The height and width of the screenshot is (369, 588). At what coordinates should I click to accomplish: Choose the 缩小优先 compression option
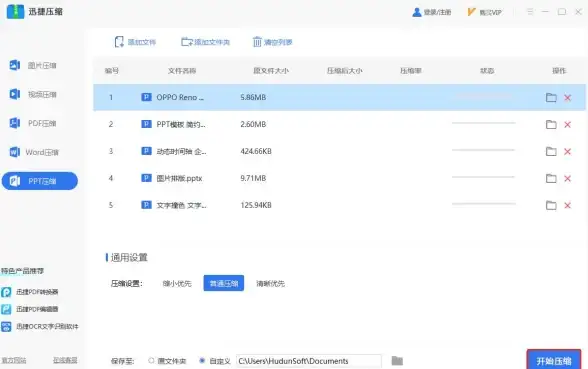coord(177,284)
